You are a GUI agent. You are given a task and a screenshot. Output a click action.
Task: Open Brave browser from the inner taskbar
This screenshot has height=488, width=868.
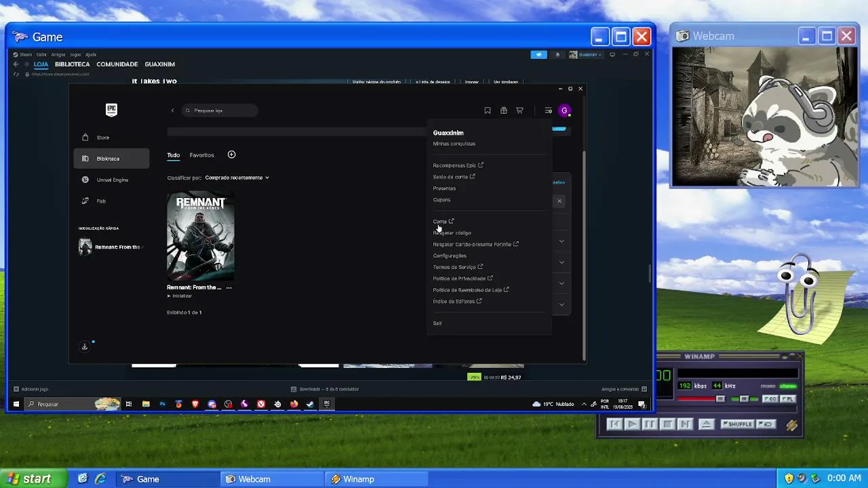[x=195, y=404]
